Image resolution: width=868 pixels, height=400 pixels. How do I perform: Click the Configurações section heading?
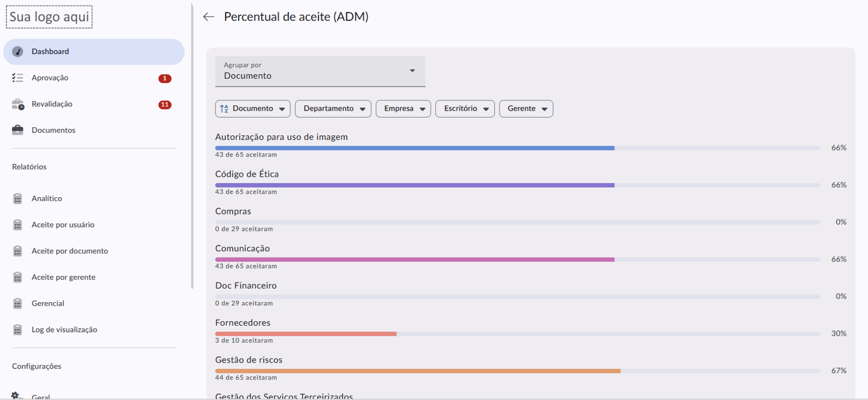point(37,366)
